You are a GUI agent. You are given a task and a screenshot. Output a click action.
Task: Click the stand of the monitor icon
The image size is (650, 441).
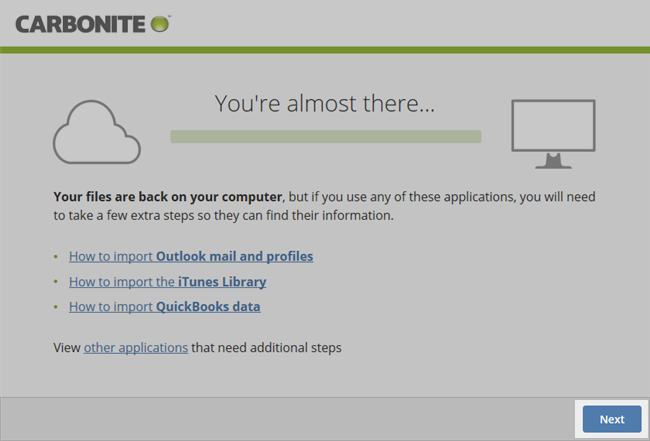552,160
